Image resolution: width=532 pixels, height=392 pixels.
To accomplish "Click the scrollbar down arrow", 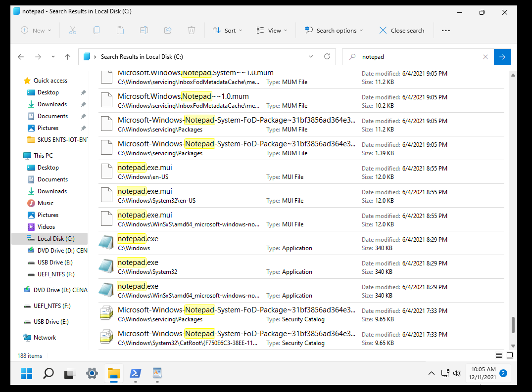I will click(x=513, y=346).
